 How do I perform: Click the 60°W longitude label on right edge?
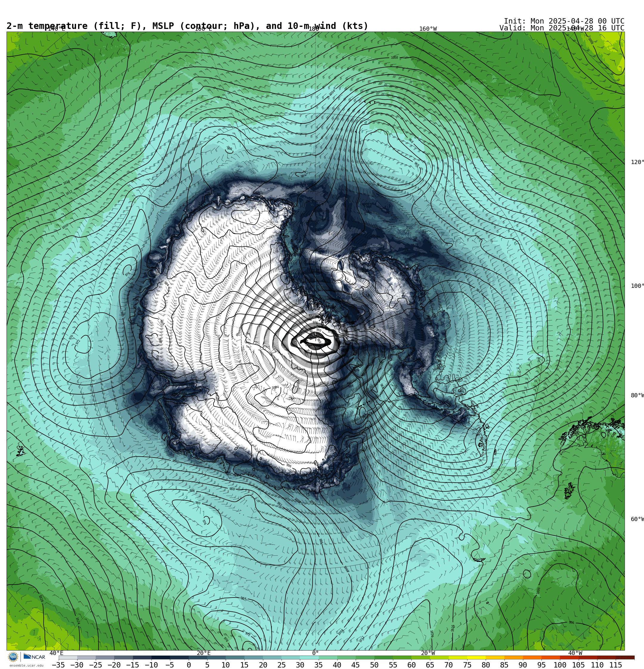[x=637, y=519]
